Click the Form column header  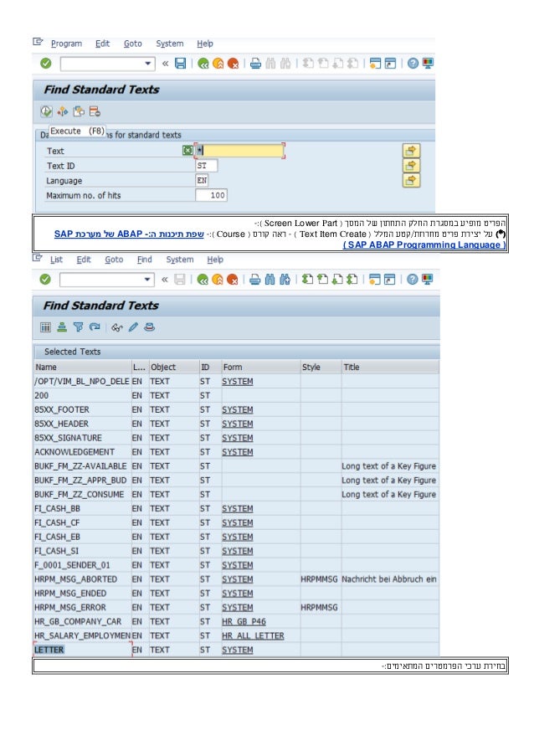[x=261, y=367]
